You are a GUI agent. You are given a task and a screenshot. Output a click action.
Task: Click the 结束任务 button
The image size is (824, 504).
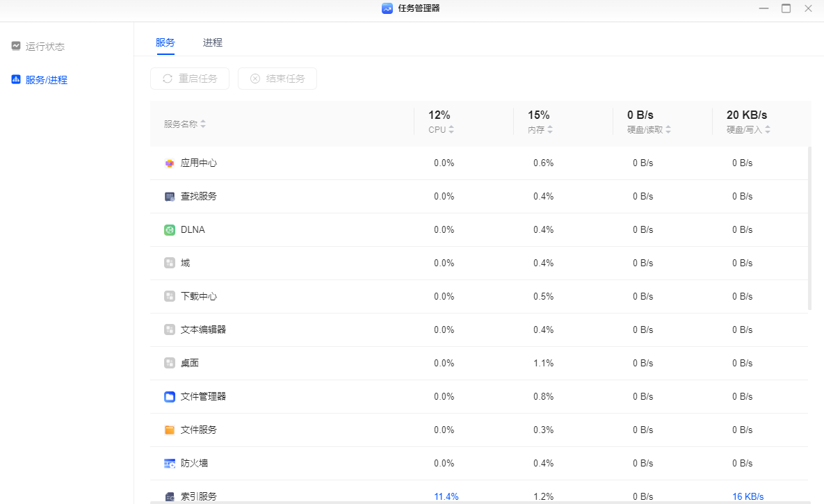click(x=277, y=79)
